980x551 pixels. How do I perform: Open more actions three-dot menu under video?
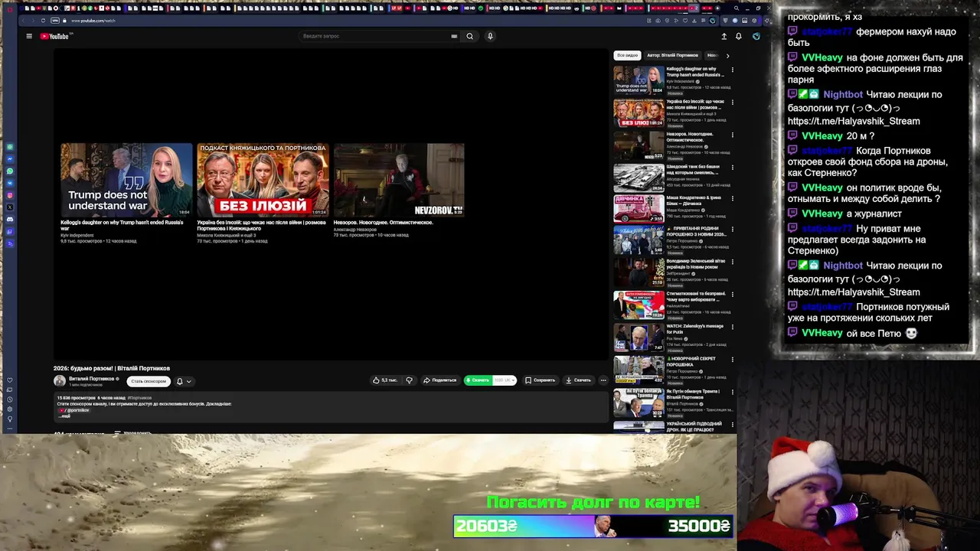pos(603,380)
